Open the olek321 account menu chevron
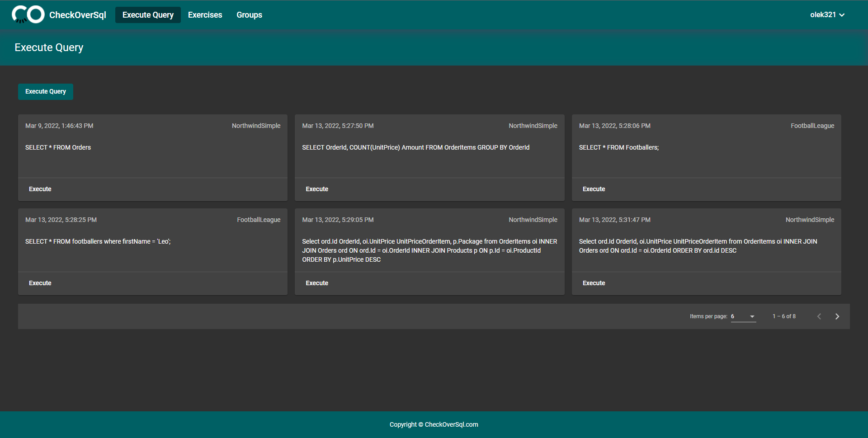The image size is (868, 438). (x=842, y=14)
